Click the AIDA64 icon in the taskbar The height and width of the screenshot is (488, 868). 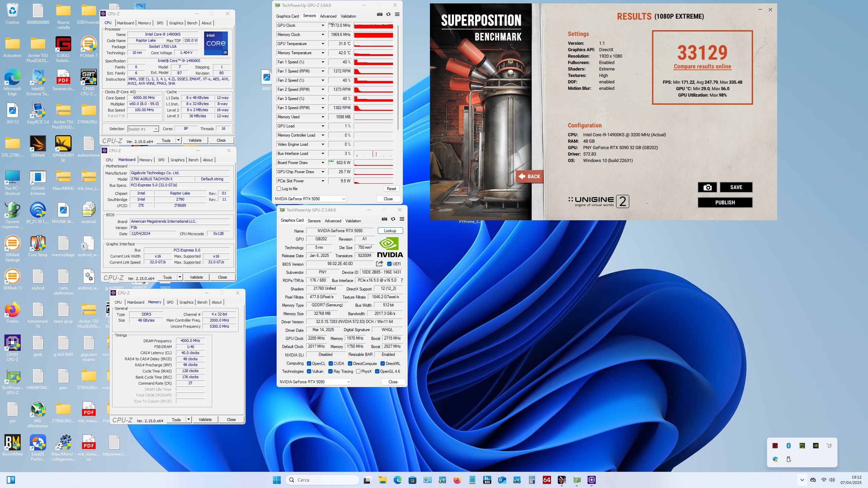547,480
